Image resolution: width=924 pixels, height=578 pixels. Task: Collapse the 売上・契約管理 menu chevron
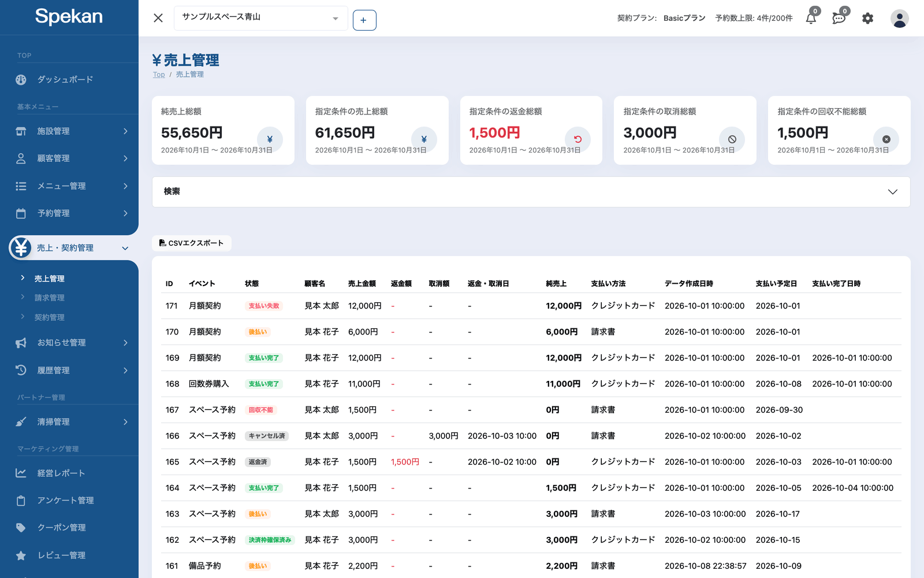(x=125, y=249)
